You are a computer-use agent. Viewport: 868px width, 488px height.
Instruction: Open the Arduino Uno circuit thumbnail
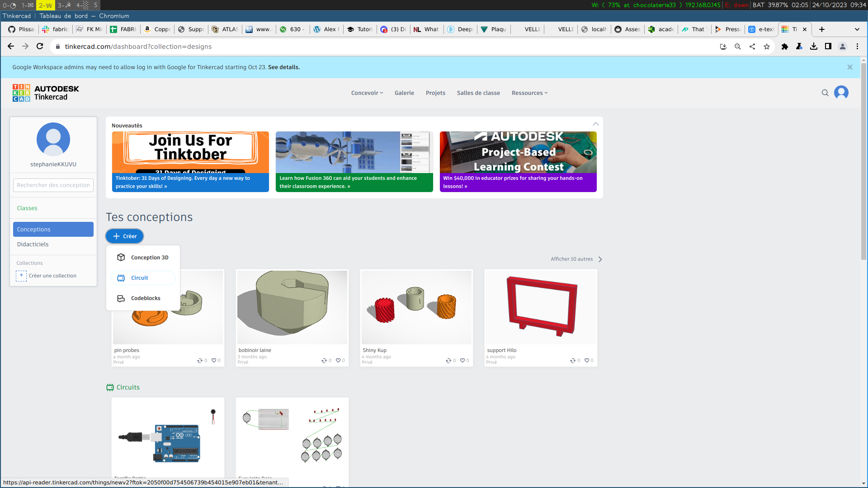click(168, 436)
